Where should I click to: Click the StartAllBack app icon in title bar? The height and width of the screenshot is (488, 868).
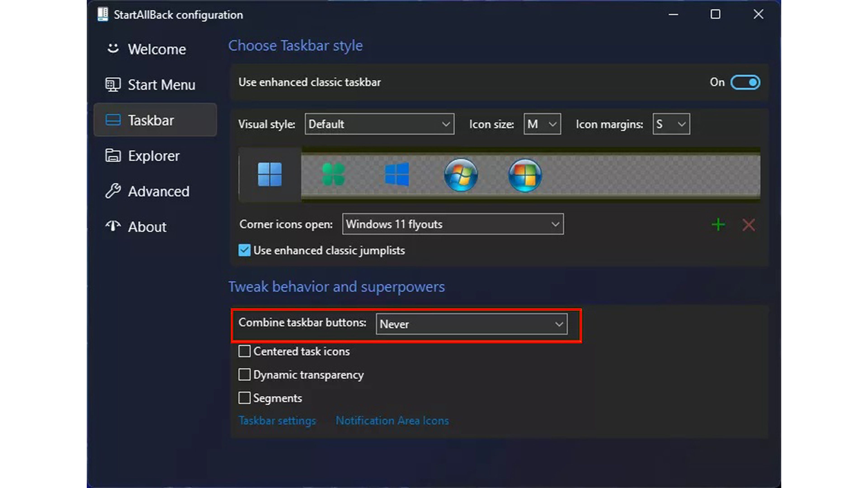(103, 14)
